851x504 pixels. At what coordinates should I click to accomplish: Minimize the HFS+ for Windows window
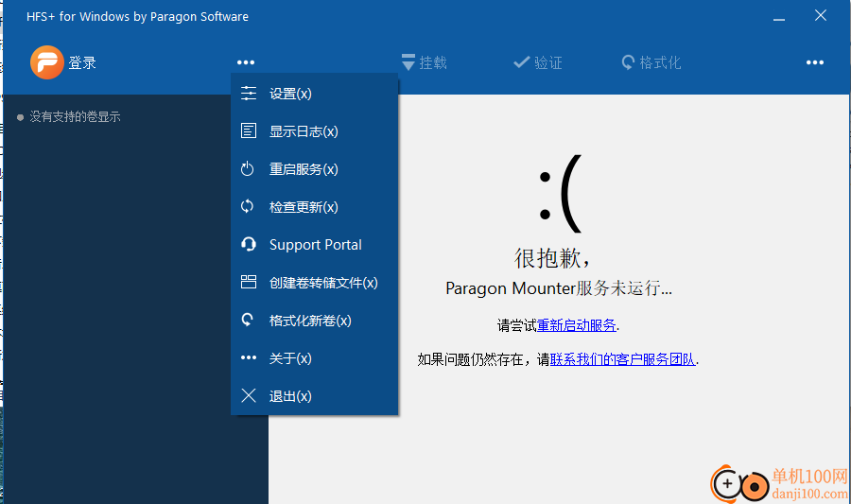[779, 18]
